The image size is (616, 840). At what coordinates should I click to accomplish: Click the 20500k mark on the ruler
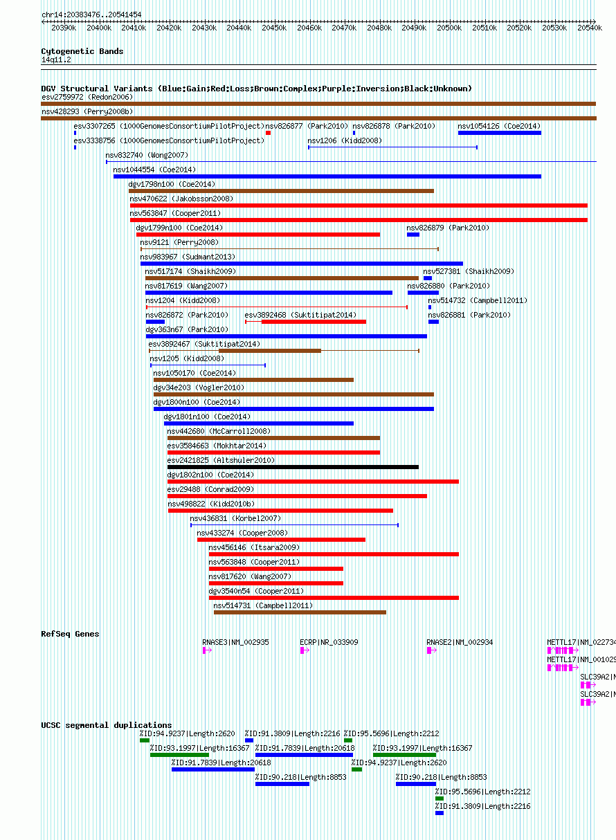[x=449, y=28]
